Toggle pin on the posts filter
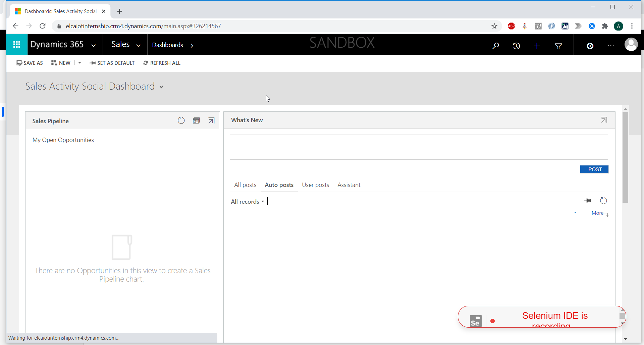This screenshot has width=644, height=345. coord(588,201)
